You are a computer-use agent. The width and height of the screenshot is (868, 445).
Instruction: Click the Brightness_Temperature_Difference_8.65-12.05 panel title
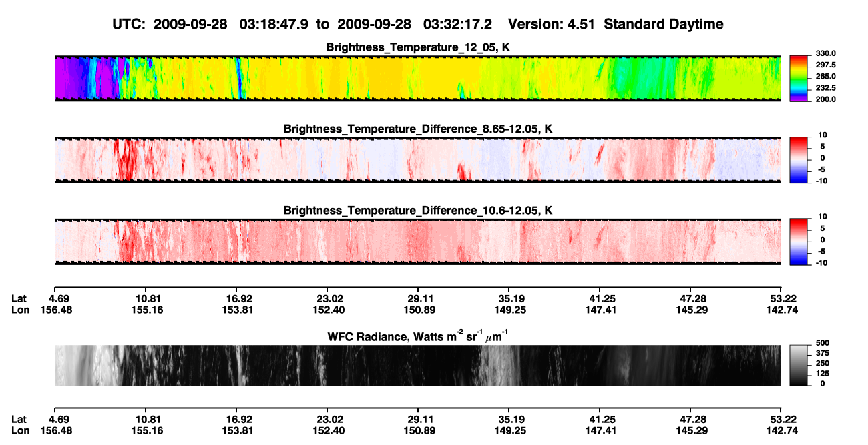click(418, 129)
